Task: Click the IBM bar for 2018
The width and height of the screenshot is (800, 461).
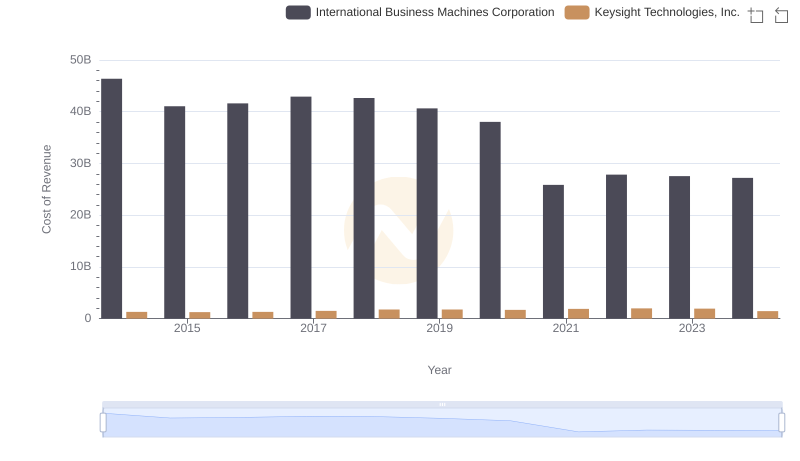Action: point(364,208)
